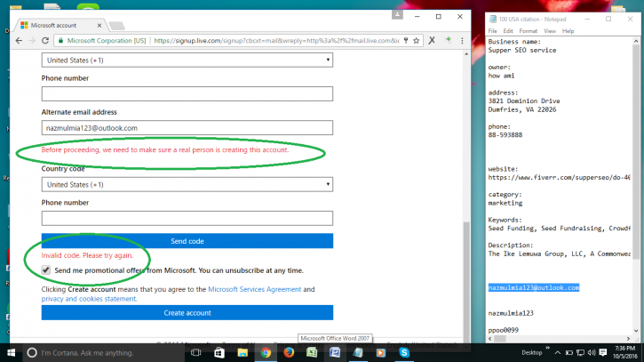Screen dimensions: 644x362
Task: Open Task View from the taskbar
Action: [196, 353]
